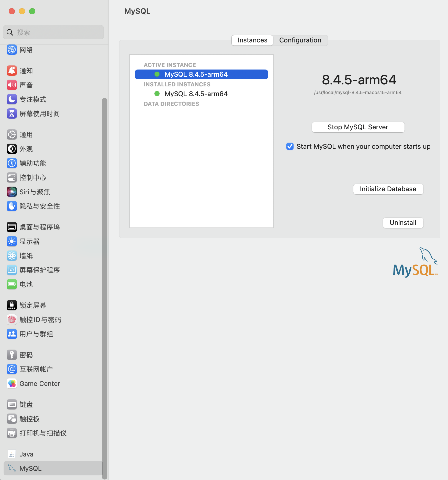The height and width of the screenshot is (480, 448).
Task: Open Accessibility settings icon
Action: [12, 163]
